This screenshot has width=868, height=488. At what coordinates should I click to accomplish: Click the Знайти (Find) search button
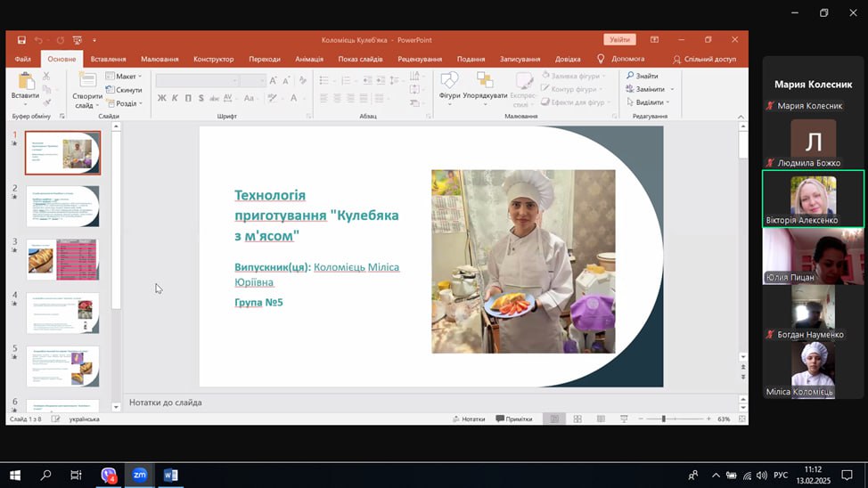pyautogui.click(x=642, y=76)
